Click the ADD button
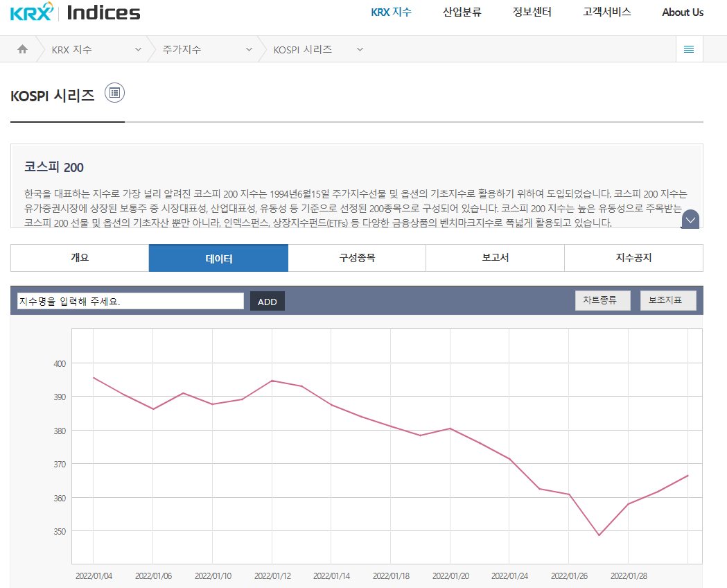Screen dimensions: 727x588 pos(268,302)
